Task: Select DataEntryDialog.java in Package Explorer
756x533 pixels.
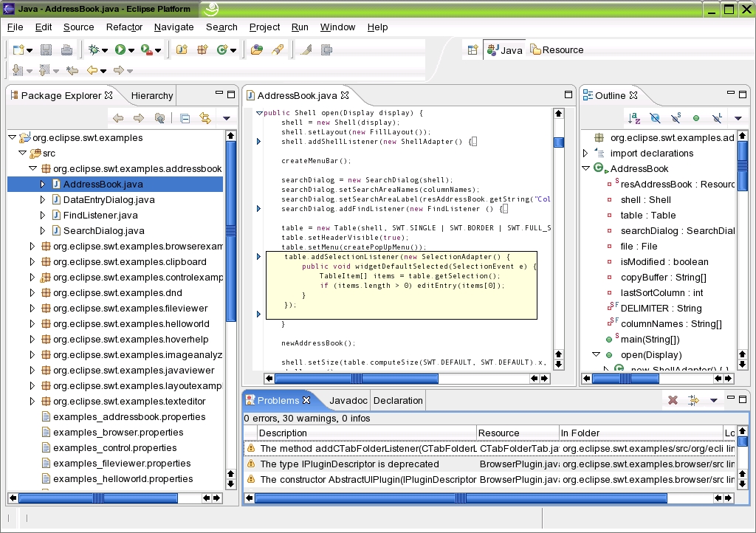Action: tap(109, 200)
